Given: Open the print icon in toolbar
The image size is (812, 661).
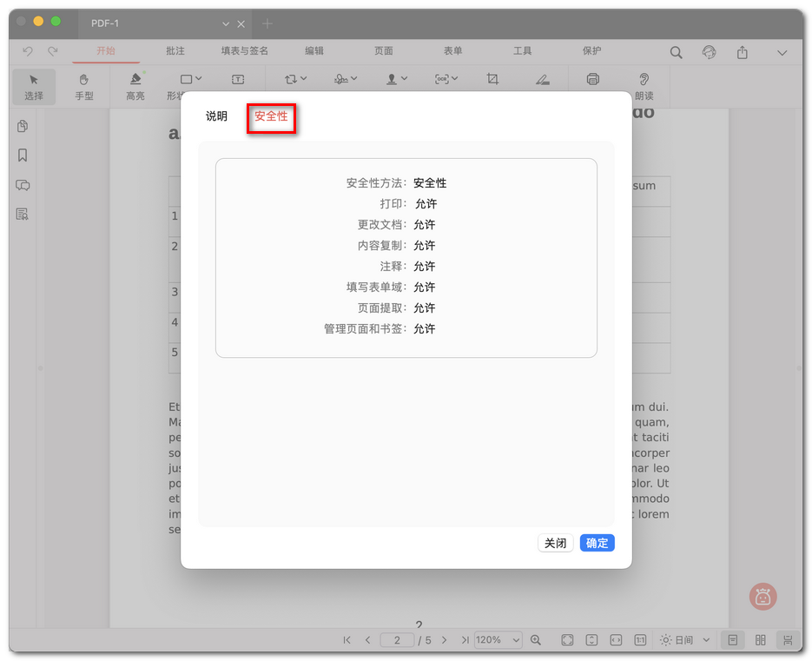Looking at the screenshot, I should 591,78.
